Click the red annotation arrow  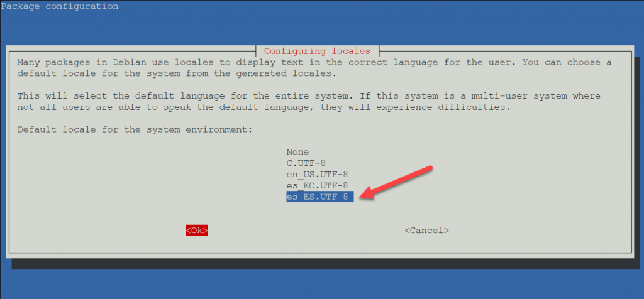pyautogui.click(x=399, y=183)
